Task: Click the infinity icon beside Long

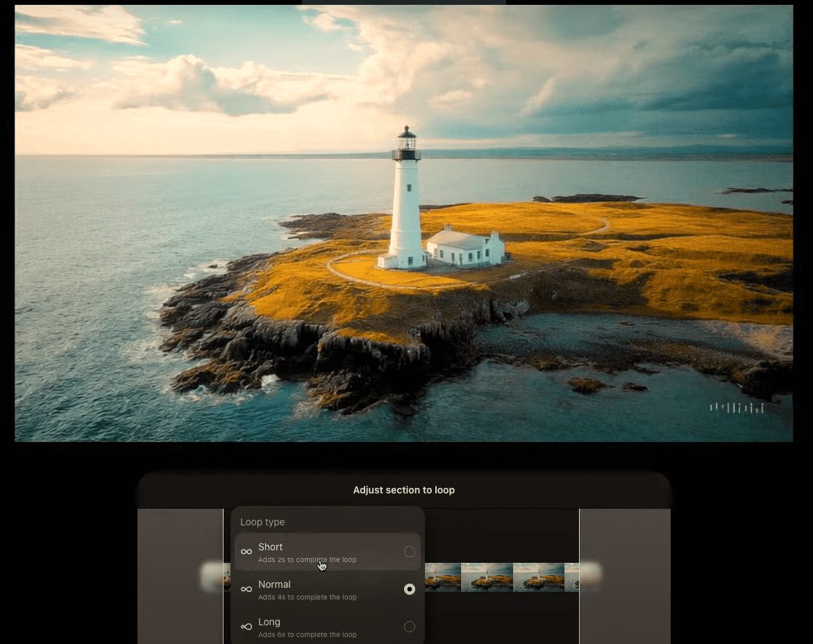Action: pyautogui.click(x=246, y=627)
